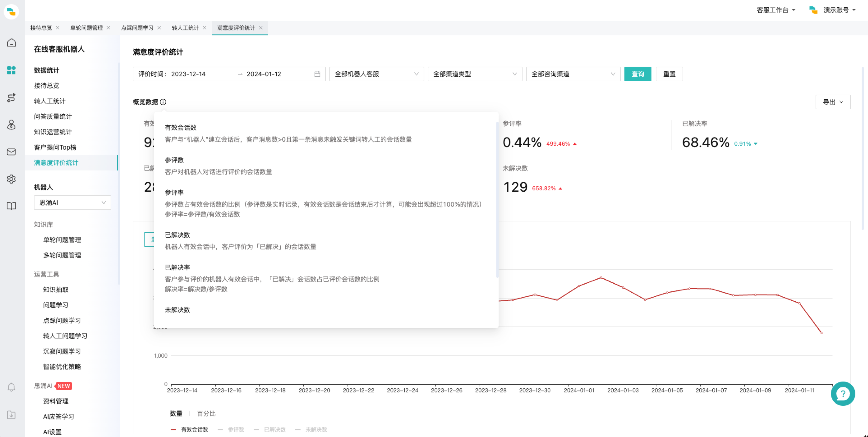Select the 满意度评价统计 tab
The width and height of the screenshot is (868, 437).
tap(236, 28)
